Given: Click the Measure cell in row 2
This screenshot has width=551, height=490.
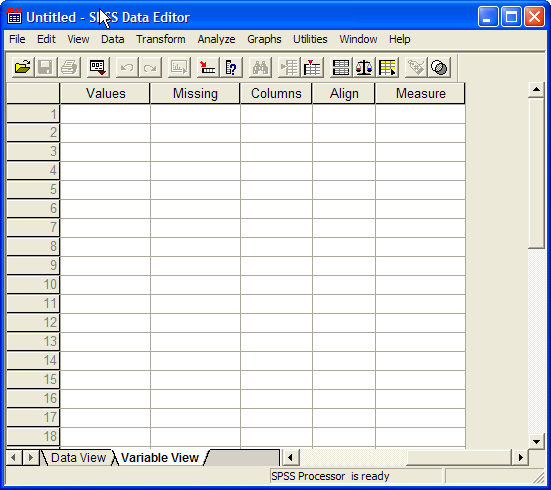Looking at the screenshot, I should pos(420,133).
